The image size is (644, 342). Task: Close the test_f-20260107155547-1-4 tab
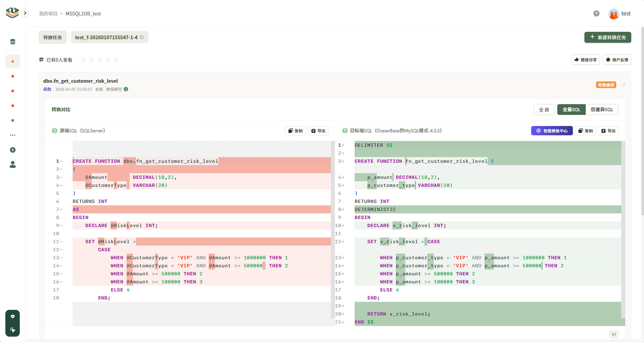[142, 37]
